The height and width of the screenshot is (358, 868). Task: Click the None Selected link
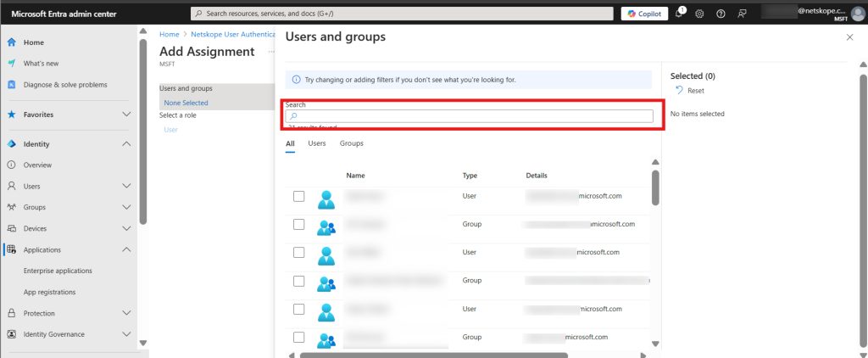click(186, 103)
